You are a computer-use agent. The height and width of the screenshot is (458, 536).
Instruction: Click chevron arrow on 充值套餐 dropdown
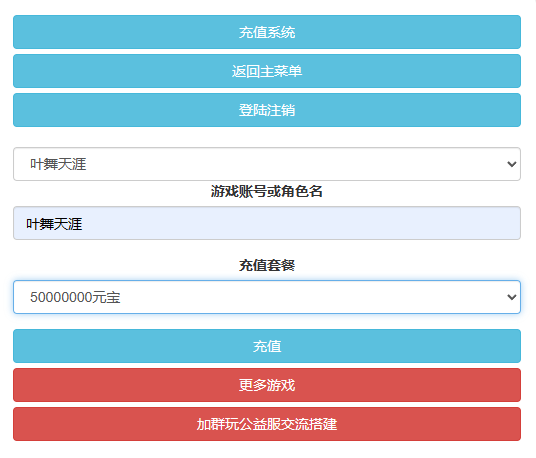click(511, 297)
